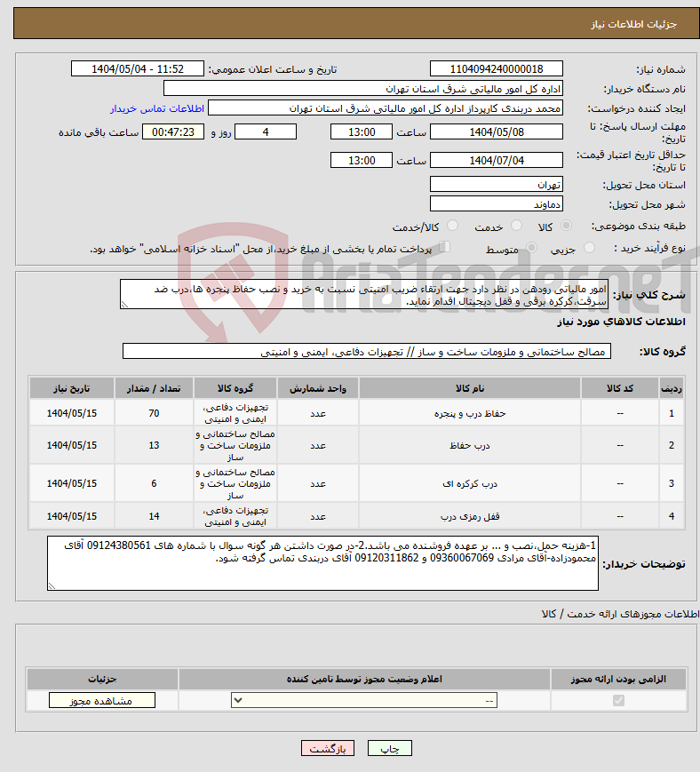Click the چاپ (print) button

(389, 748)
